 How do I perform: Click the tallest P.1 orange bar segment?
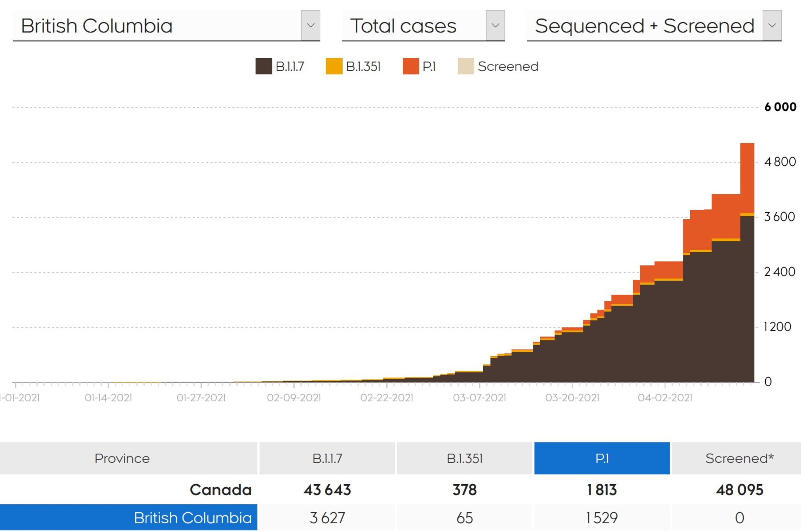(x=747, y=178)
